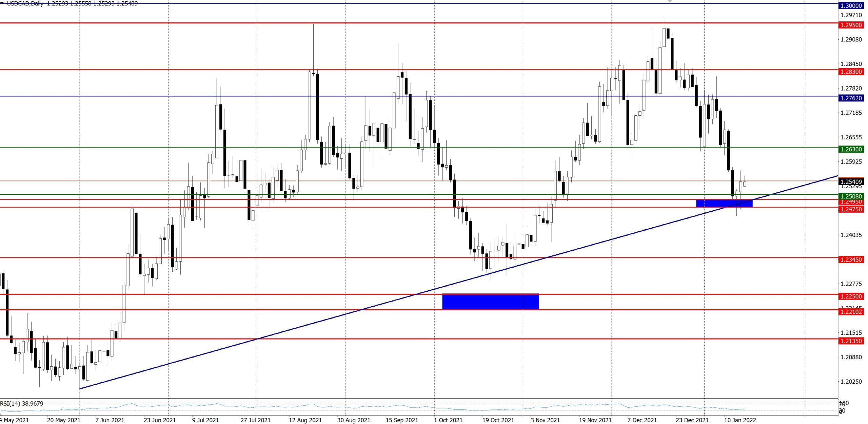Image resolution: width=868 pixels, height=424 pixels.
Task: Select the larger blue rectangle near 1.22500
Action: pos(490,302)
